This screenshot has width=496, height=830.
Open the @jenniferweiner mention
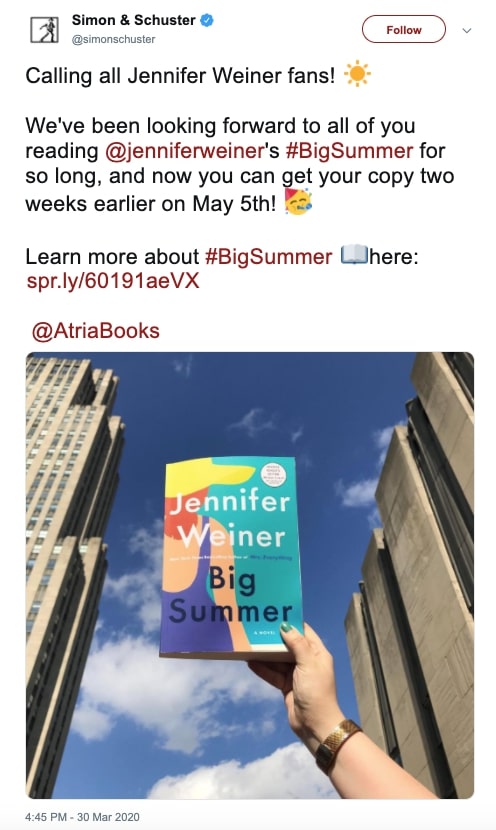coord(184,151)
